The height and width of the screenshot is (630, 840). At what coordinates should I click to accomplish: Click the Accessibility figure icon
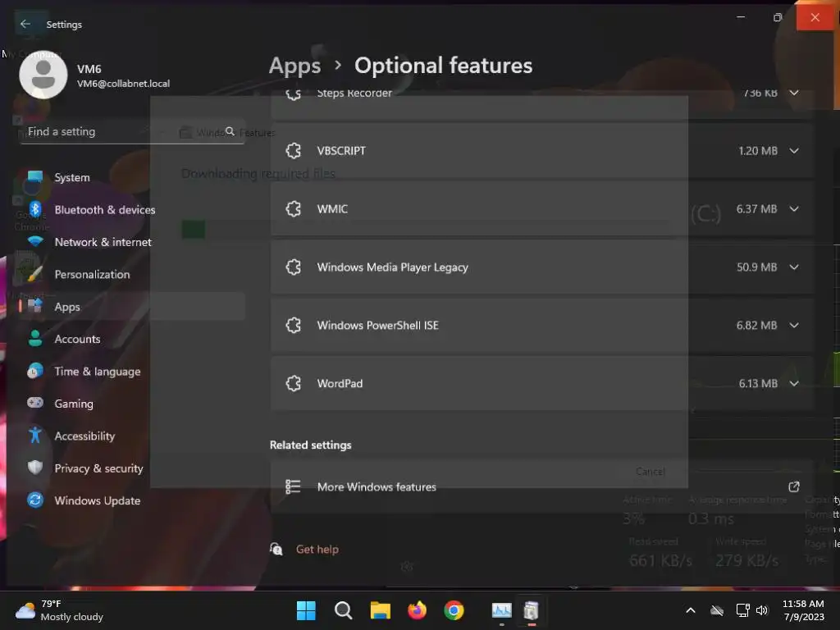tap(35, 435)
